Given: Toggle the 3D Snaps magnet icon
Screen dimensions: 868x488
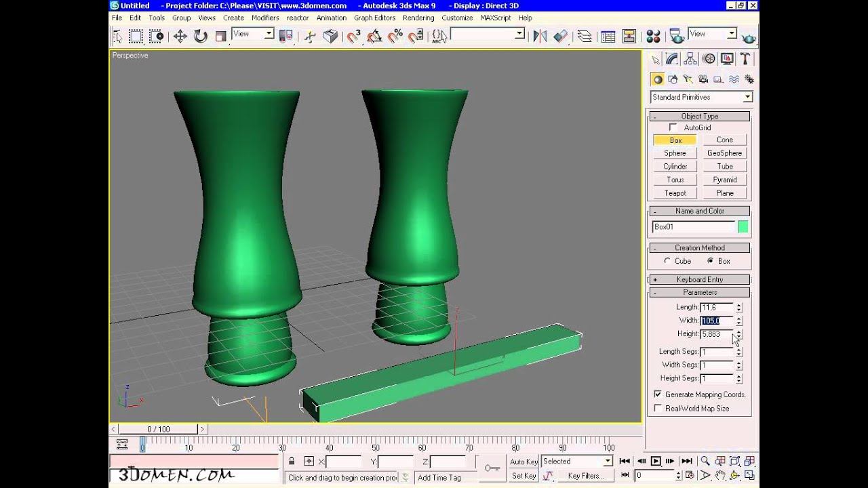Looking at the screenshot, I should click(353, 37).
